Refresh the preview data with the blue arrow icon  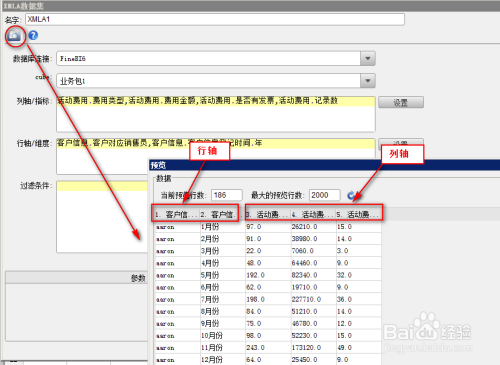point(351,195)
